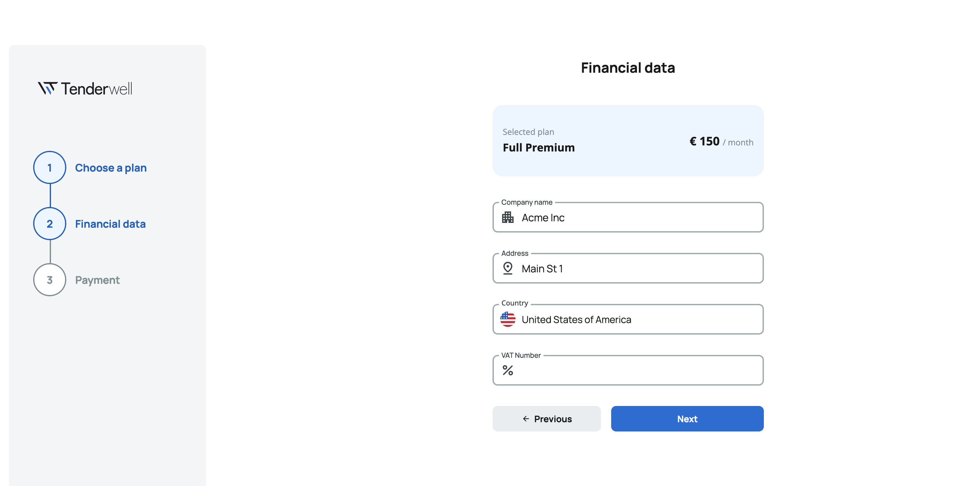Go to the Choose a plan step
The height and width of the screenshot is (486, 980).
[x=111, y=168]
